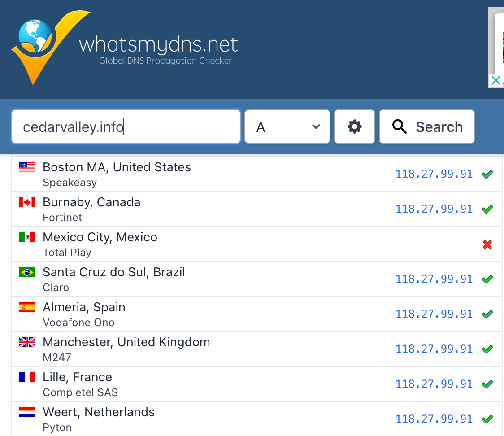Viewport: 504px width, 436px height.
Task: Click the red X beside Mexico City result
Action: click(487, 244)
